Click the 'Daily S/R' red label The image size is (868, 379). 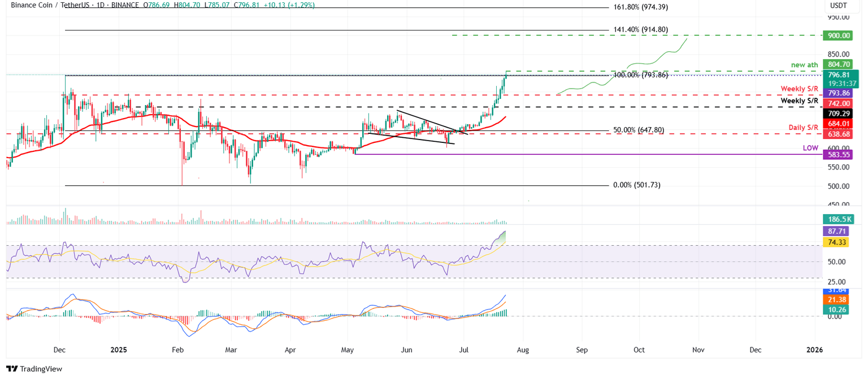[x=804, y=128]
